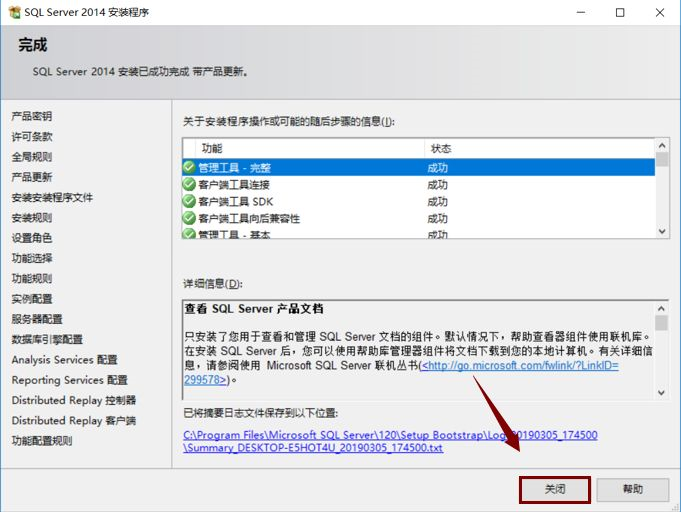Image resolution: width=681 pixels, height=512 pixels.
Task: Click the 产品密钥 step in sidebar
Action: (32, 116)
